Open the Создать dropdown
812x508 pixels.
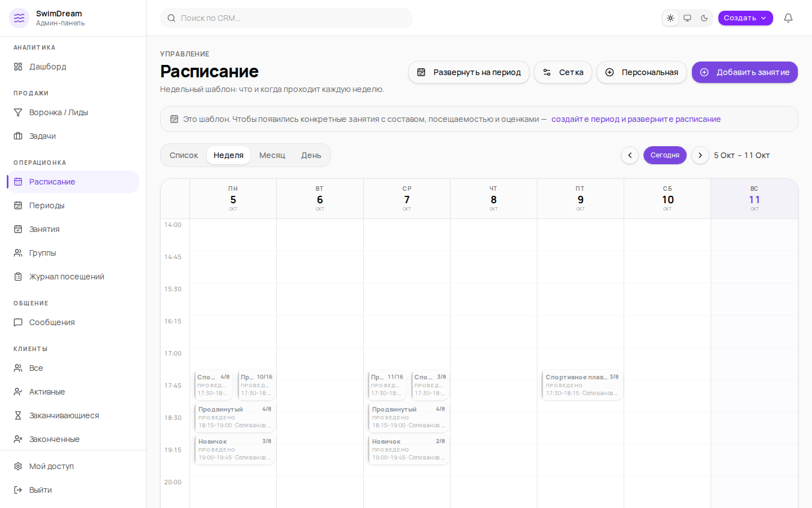click(745, 18)
